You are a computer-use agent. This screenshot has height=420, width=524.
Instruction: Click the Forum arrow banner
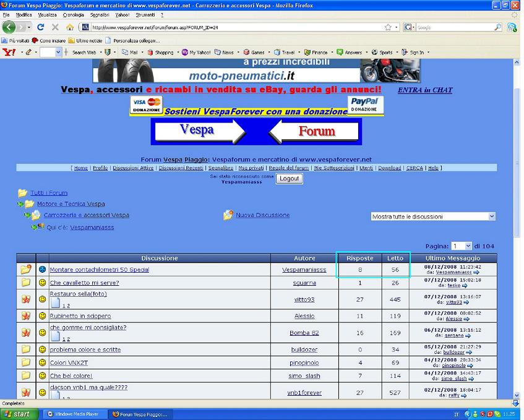pyautogui.click(x=314, y=131)
